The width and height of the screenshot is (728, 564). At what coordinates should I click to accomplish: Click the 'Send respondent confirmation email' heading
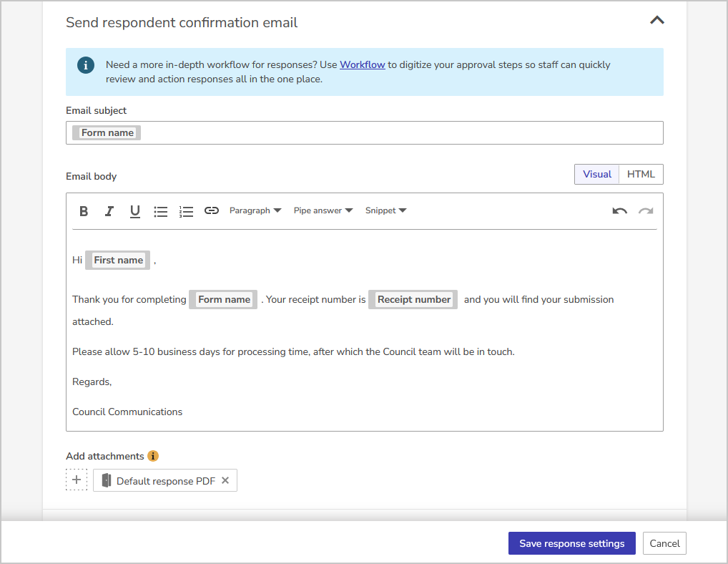coord(182,22)
